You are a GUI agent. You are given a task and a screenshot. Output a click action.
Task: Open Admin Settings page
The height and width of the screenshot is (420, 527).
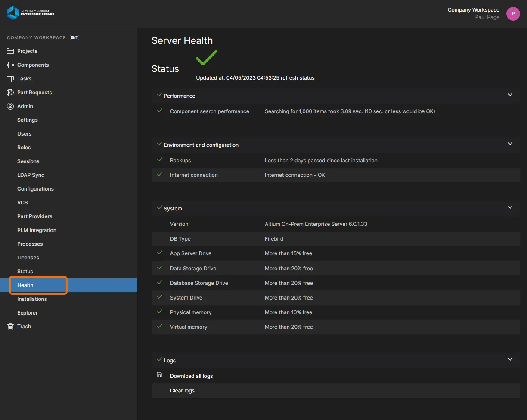[x=28, y=120]
